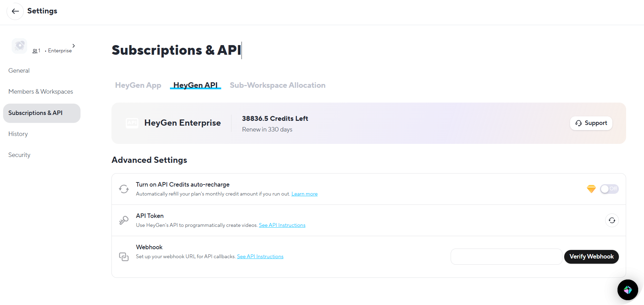The height and width of the screenshot is (305, 644).
Task: Open the assistant floating chat icon
Action: click(628, 290)
